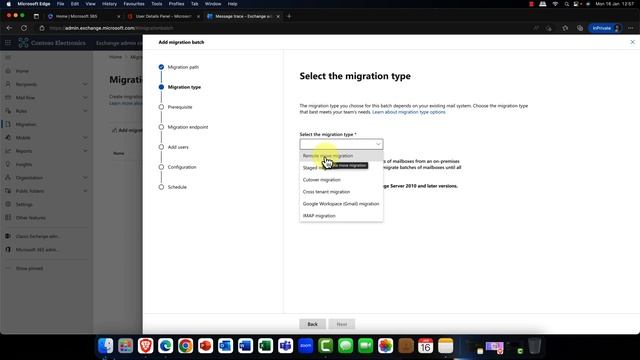The width and height of the screenshot is (640, 360).
Task: Expand Roles section chevron
Action: [x=85, y=111]
